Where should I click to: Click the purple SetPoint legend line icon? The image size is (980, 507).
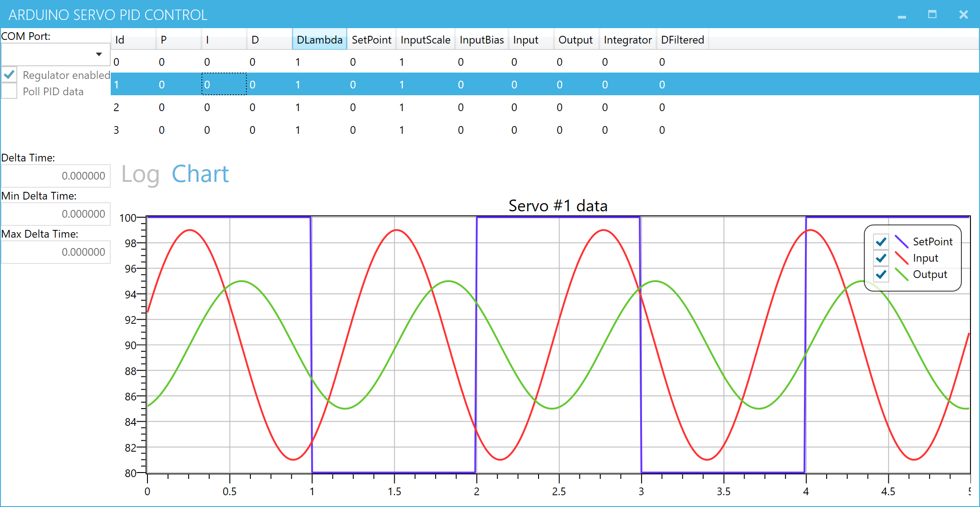[901, 242]
